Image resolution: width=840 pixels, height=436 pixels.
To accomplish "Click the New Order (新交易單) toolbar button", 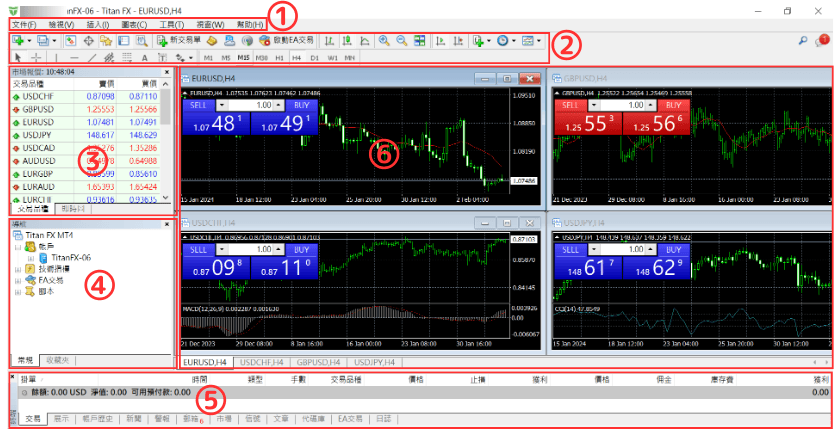I will click(x=179, y=41).
